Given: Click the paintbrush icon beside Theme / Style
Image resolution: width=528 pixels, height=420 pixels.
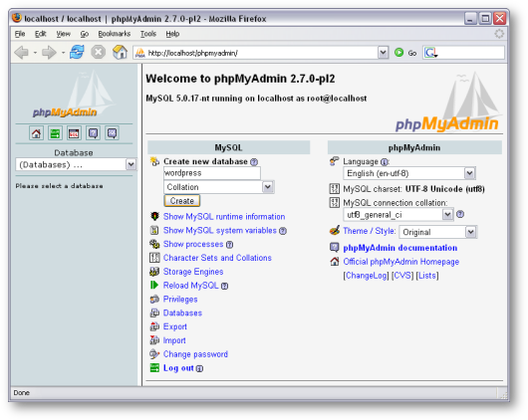Looking at the screenshot, I should 335,231.
